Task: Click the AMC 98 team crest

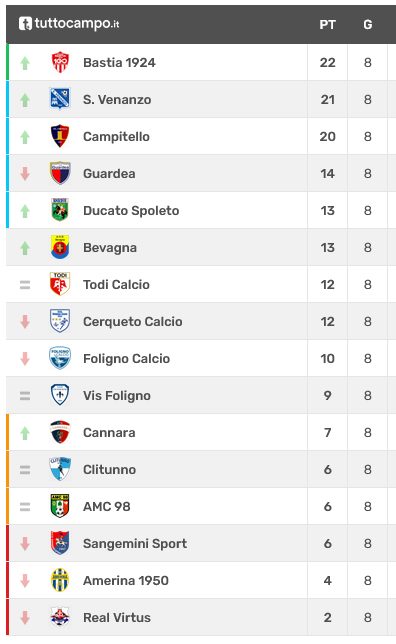Action: coord(60,506)
